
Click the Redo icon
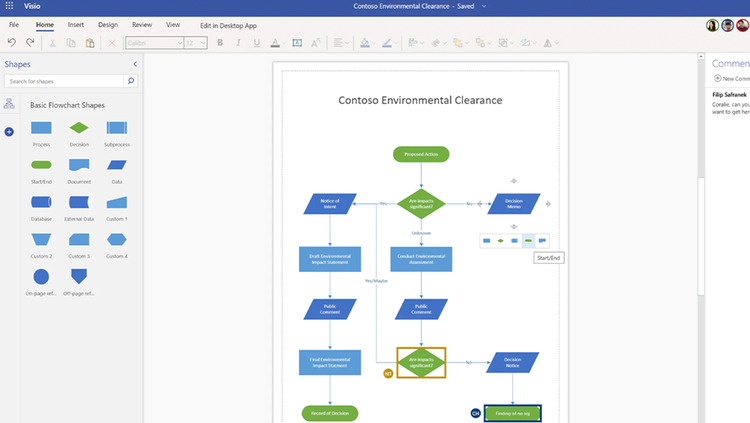(x=30, y=43)
